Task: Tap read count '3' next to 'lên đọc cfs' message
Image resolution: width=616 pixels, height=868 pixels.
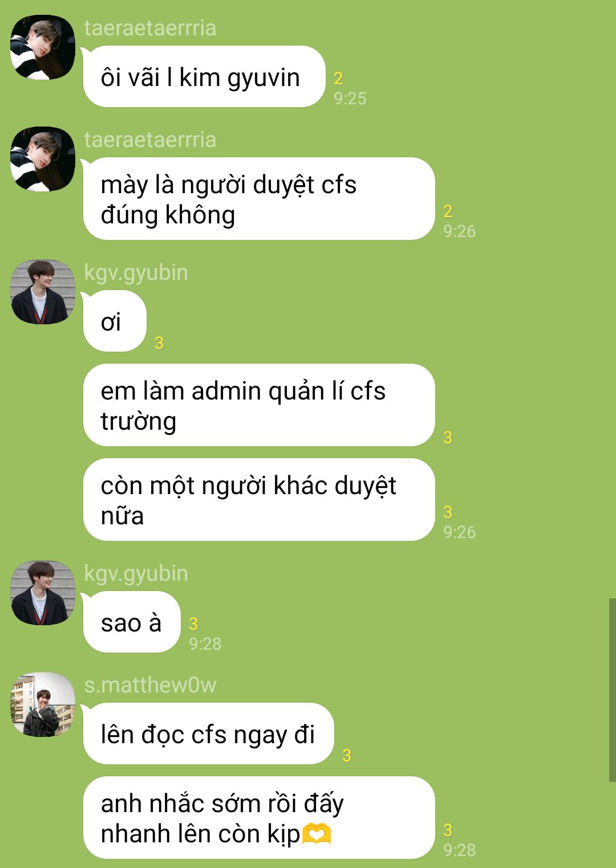Action: (346, 756)
